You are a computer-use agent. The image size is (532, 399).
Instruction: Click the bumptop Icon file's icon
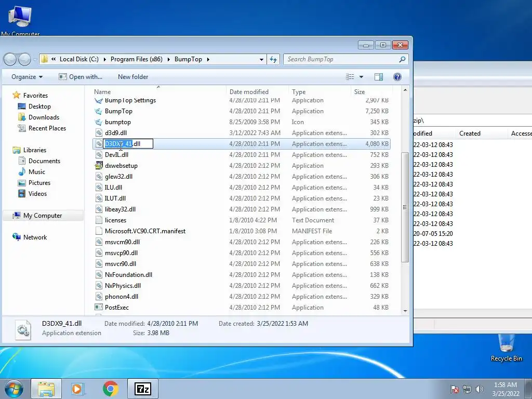(98, 122)
